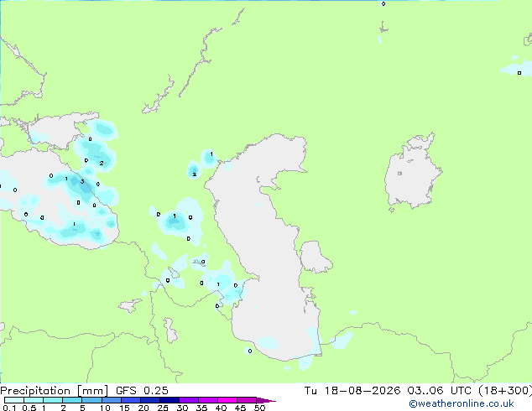Select the 2–5 mm legend color swatch

tap(72, 400)
